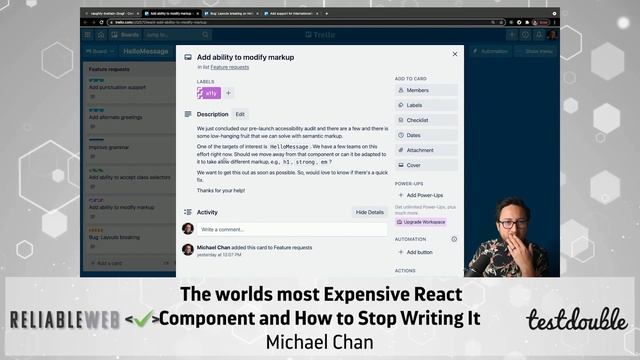This screenshot has width=640, height=360.
Task: Click the Automation button on the board
Action: tap(490, 51)
